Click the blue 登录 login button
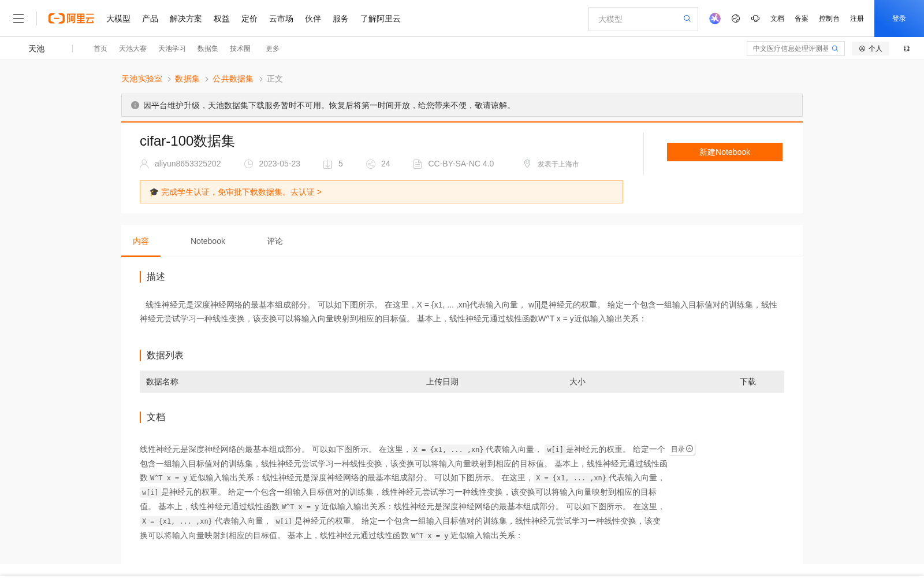924x578 pixels. click(899, 18)
